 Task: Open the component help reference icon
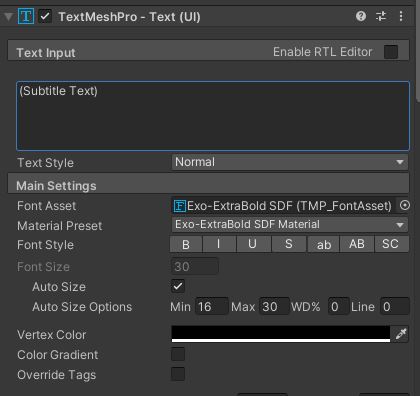pos(361,16)
